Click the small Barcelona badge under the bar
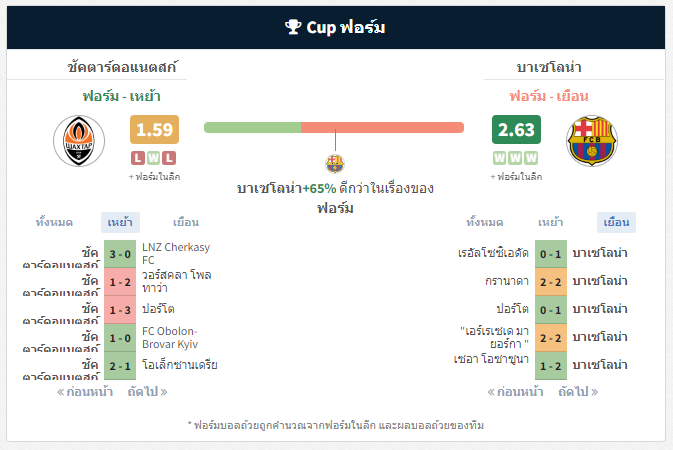This screenshot has width=673, height=450. (x=335, y=164)
